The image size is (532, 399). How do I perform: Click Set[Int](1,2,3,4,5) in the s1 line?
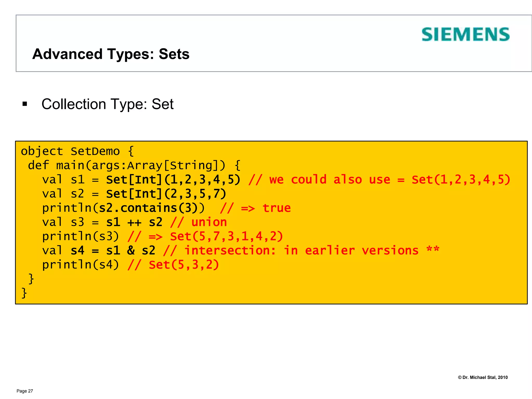point(173,179)
